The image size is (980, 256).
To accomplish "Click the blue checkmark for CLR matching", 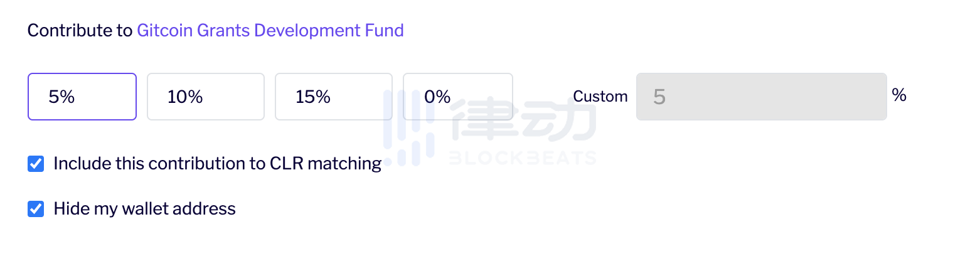I will pyautogui.click(x=36, y=164).
